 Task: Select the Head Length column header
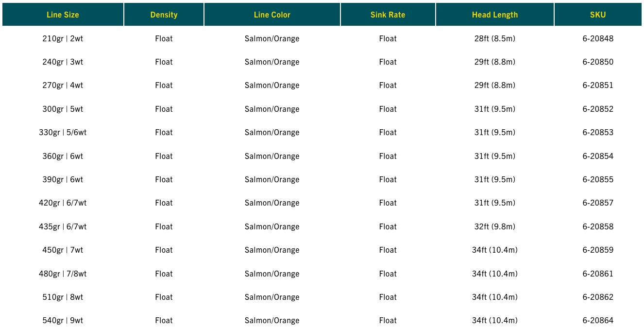[494, 15]
